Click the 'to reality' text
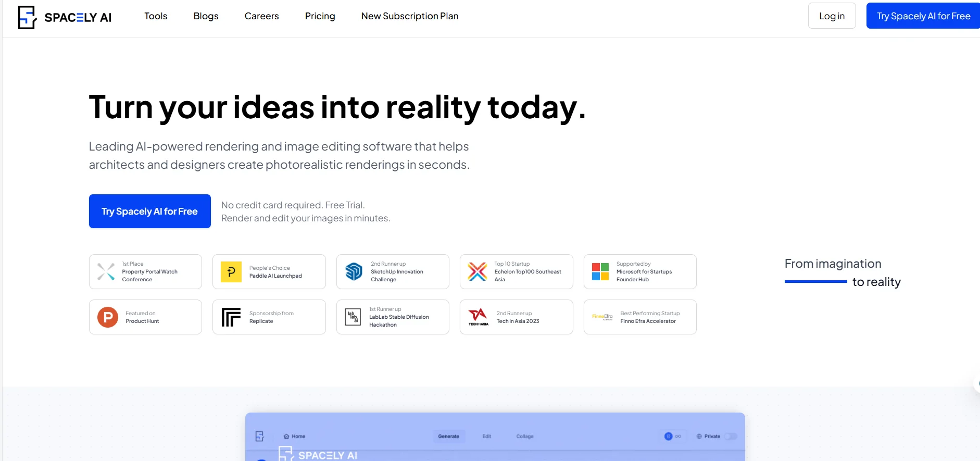Screen dimensions: 980x461 tap(876, 282)
